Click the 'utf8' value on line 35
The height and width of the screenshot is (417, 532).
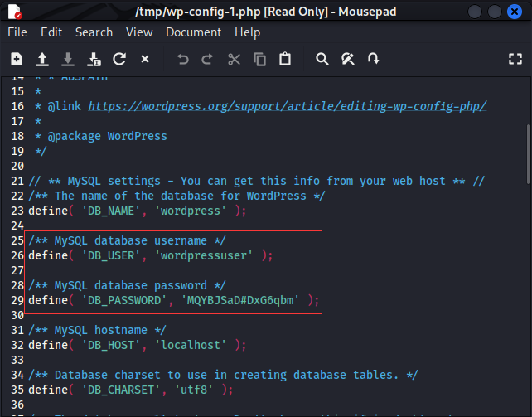coord(194,390)
